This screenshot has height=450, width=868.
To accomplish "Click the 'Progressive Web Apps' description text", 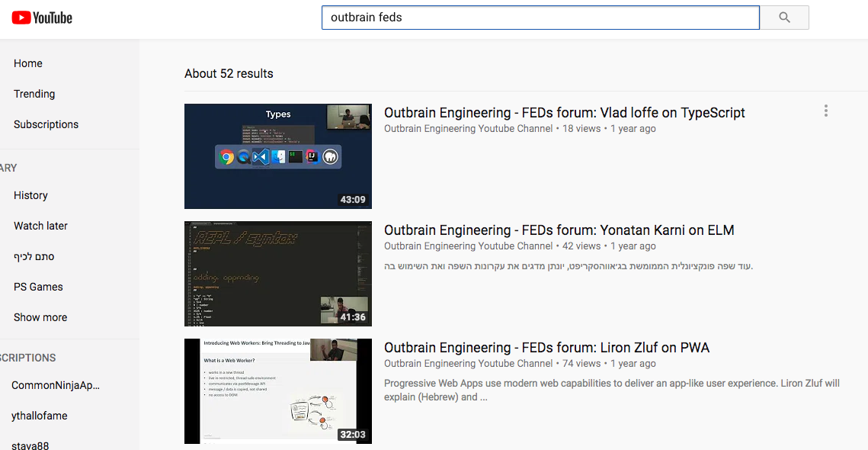I will (612, 391).
